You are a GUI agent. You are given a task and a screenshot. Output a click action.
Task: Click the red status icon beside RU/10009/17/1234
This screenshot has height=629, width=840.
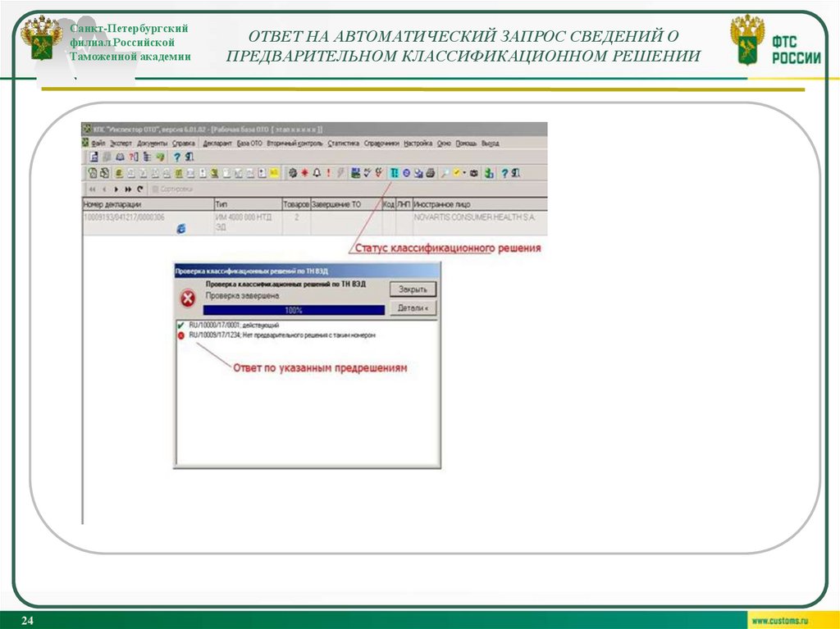(180, 335)
